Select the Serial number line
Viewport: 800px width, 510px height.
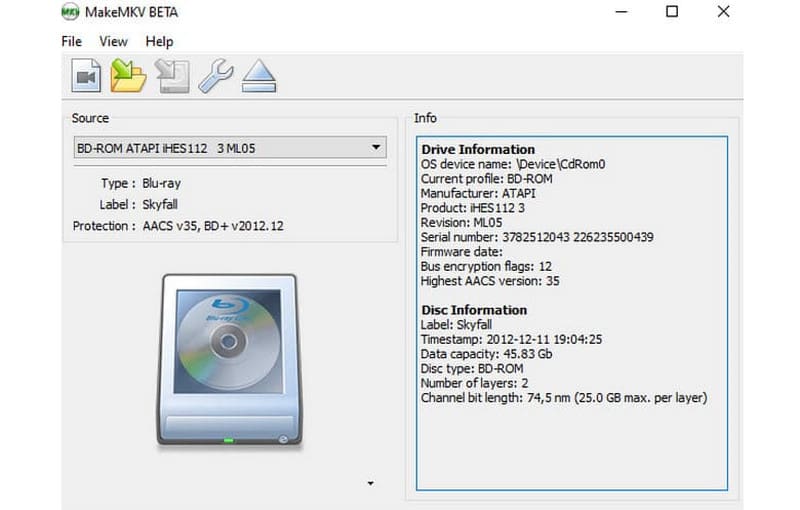(x=537, y=237)
